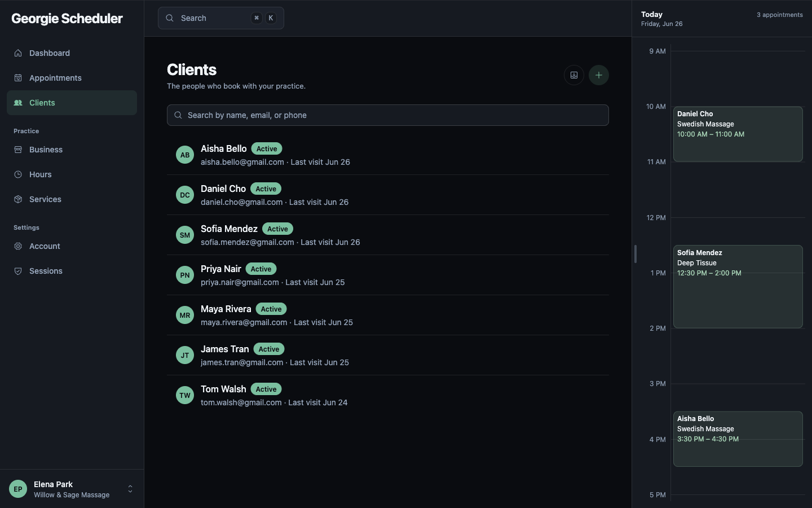Add a new client with plus button
The width and height of the screenshot is (812, 508).
click(x=599, y=75)
